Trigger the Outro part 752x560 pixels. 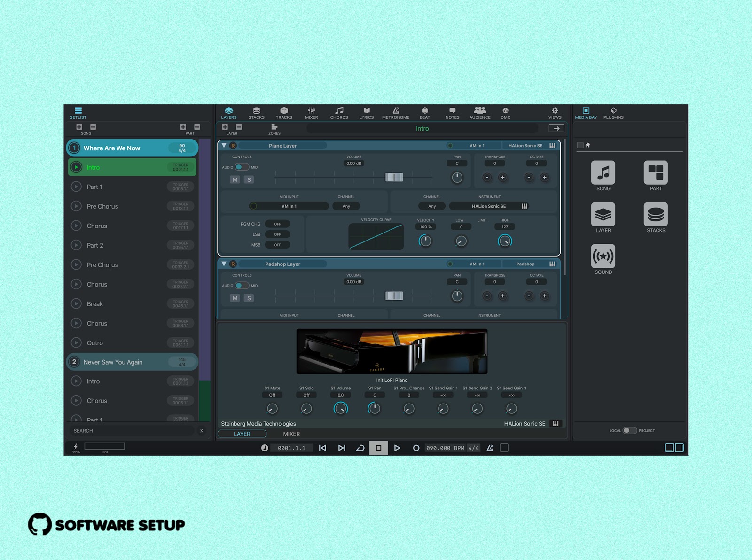tap(76, 342)
